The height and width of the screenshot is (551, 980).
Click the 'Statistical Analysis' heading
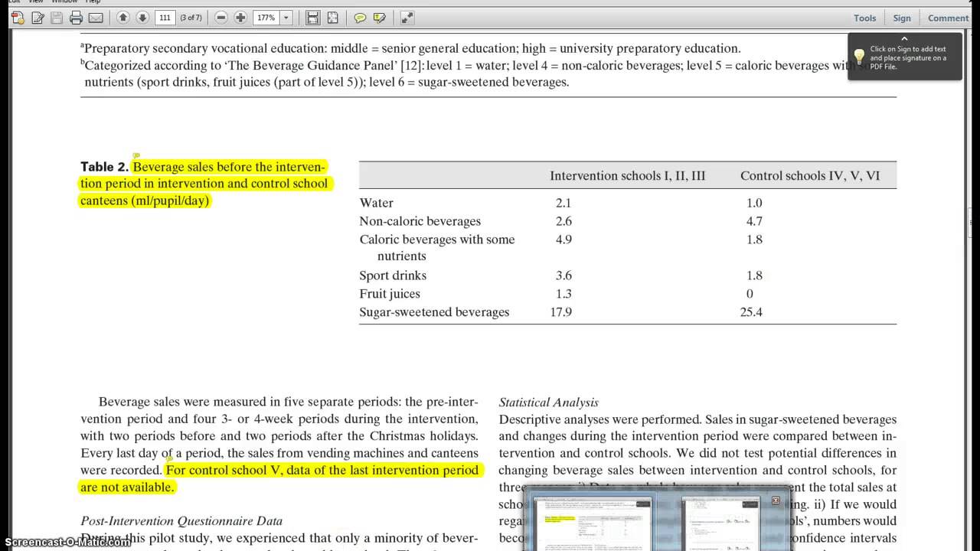(549, 403)
